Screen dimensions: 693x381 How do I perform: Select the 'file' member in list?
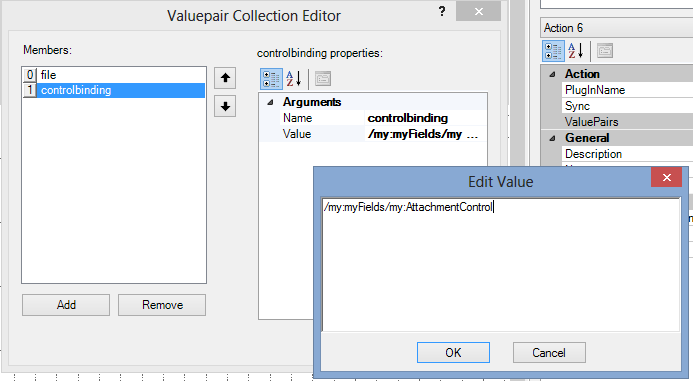point(114,75)
